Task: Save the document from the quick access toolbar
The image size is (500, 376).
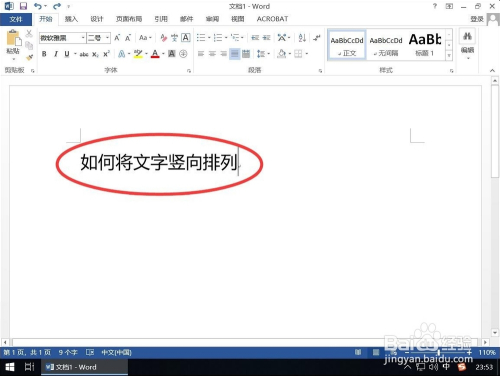Action: click(x=23, y=6)
